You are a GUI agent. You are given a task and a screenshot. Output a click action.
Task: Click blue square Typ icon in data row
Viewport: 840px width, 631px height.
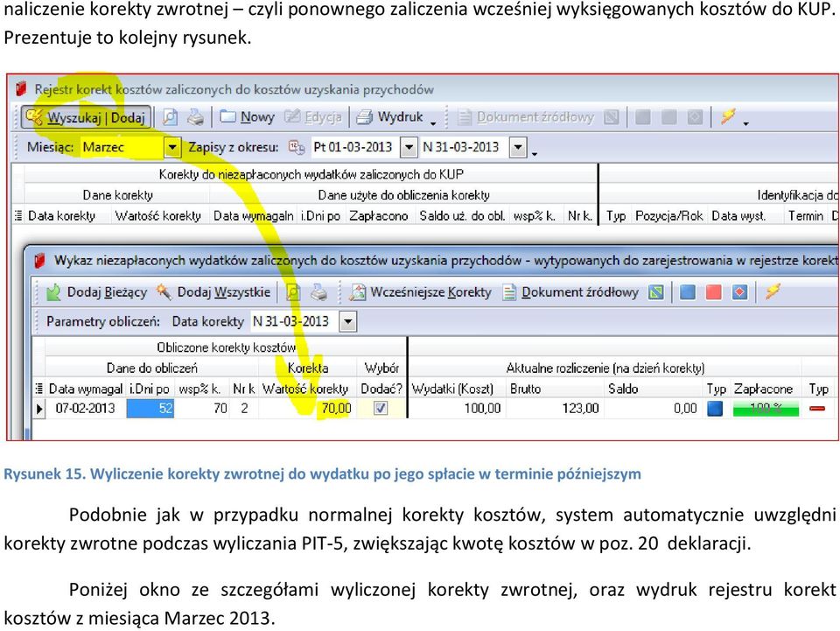pos(715,408)
